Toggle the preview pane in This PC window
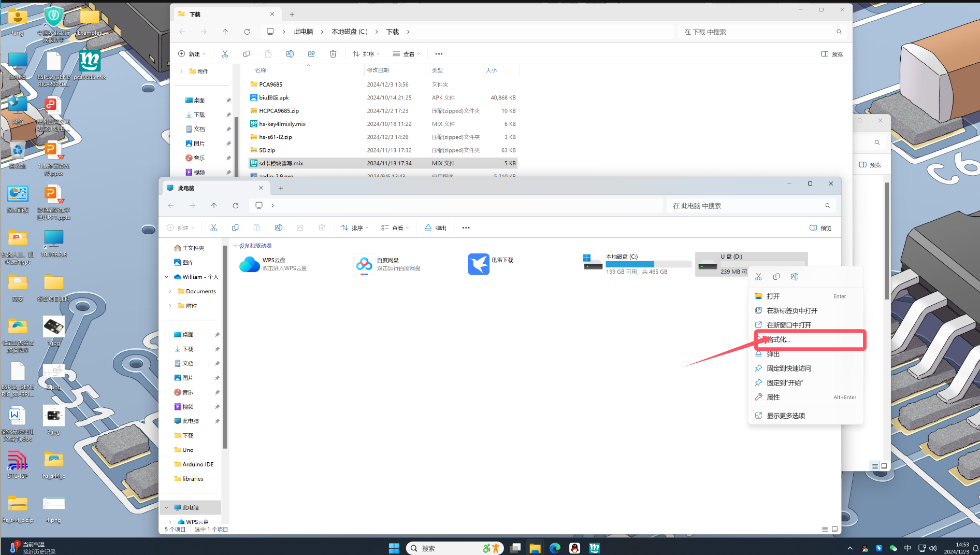Viewport: 980px width, 555px height. click(820, 228)
